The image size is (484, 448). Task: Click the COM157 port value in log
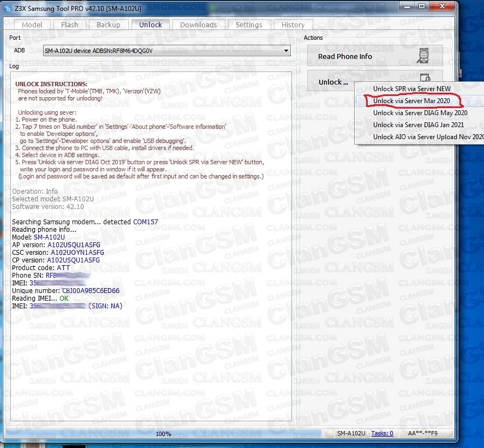pyautogui.click(x=145, y=222)
